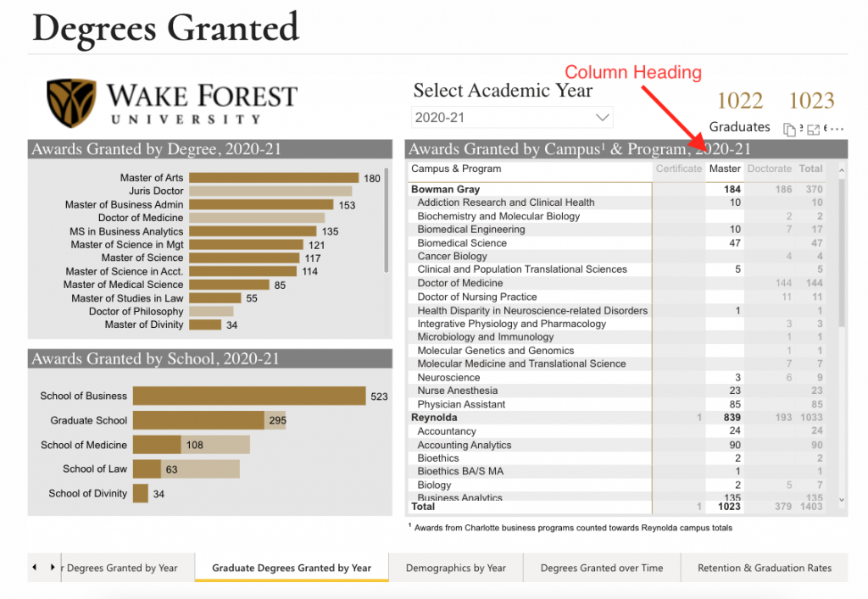Open the More options ellipsis menu
This screenshot has height=599, width=868.
837,129
